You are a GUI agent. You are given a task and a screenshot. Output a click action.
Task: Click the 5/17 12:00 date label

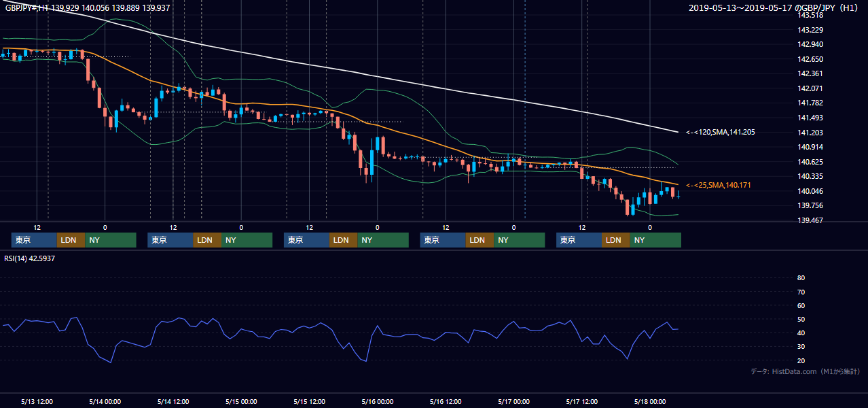coord(581,401)
